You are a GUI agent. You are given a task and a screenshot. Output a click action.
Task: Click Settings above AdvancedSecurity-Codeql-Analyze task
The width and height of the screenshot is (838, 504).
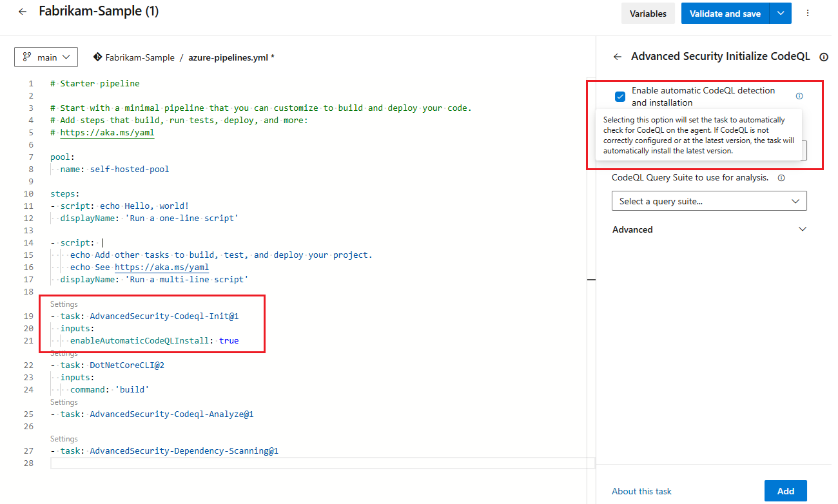point(64,402)
